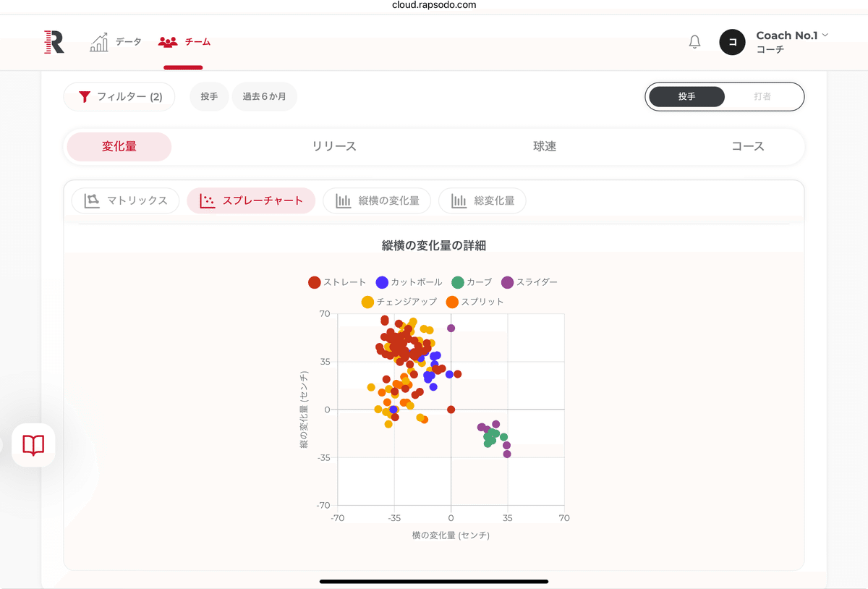Expand the Coach No.1 account chevron

click(825, 35)
